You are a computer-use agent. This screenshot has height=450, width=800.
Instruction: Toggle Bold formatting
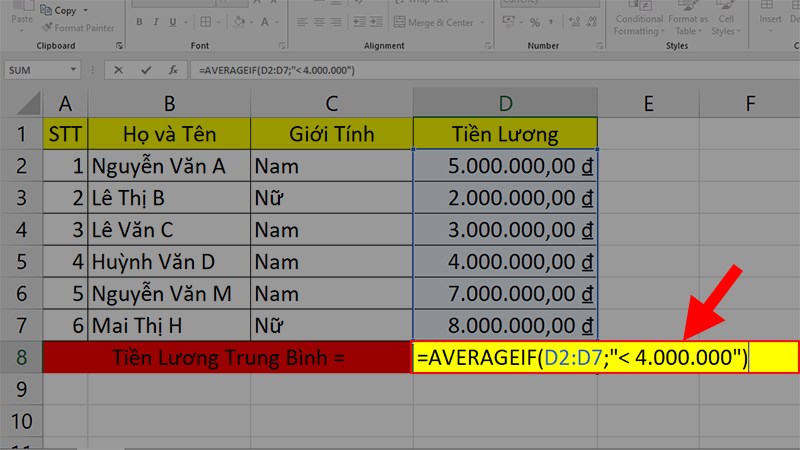tap(139, 22)
